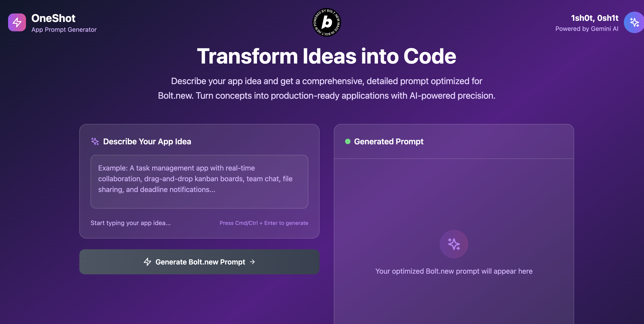
Task: Select the 'Describe Your App Idea' heading
Action: pyautogui.click(x=147, y=141)
